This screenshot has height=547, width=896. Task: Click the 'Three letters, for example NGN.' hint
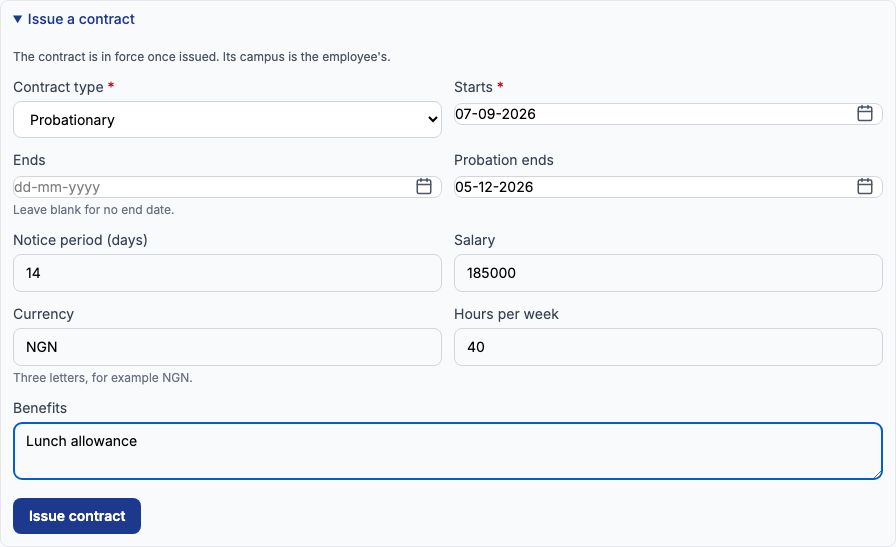click(x=103, y=378)
